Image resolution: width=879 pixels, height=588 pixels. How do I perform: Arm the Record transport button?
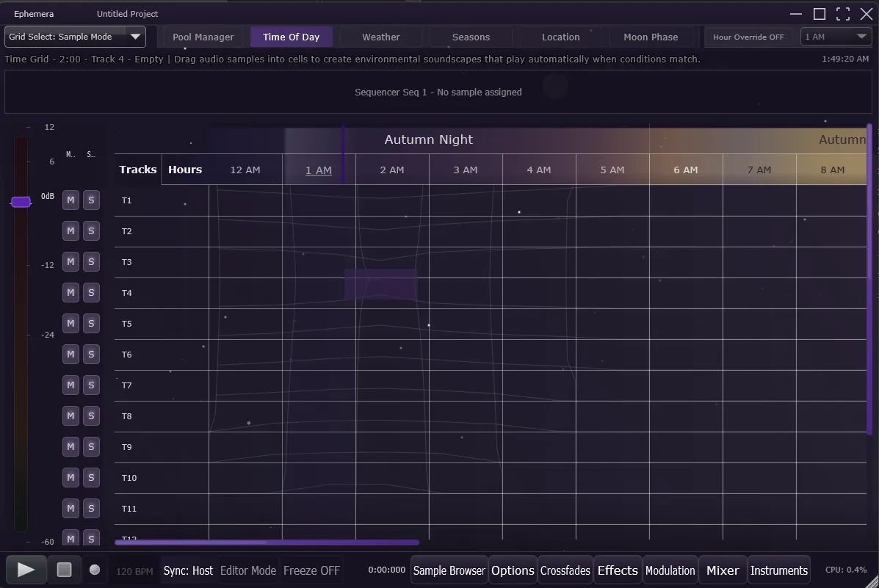tap(93, 569)
